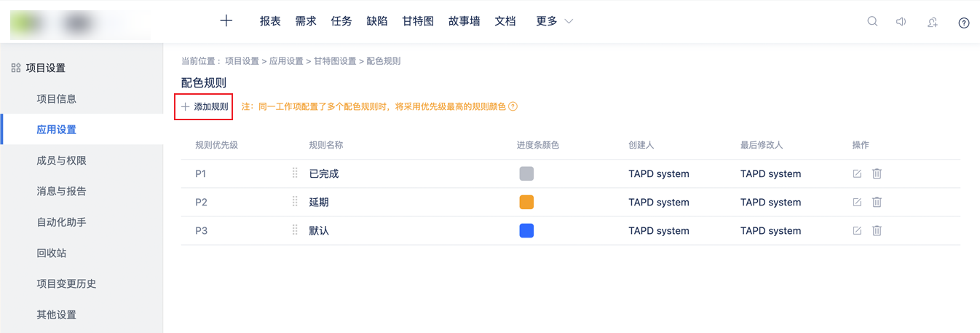The height and width of the screenshot is (333, 980).
Task: Open 自动化助手 in sidebar
Action: point(61,222)
